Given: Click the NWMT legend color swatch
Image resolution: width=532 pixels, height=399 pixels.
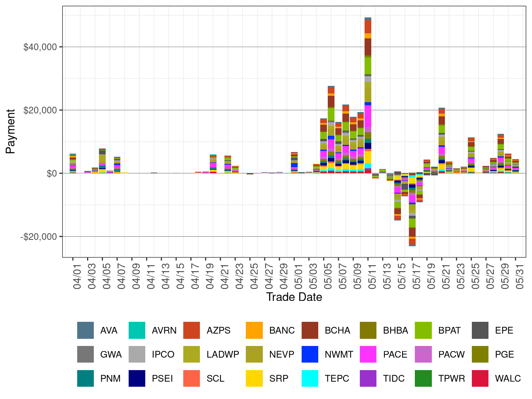Looking at the screenshot, I should pos(310,354).
